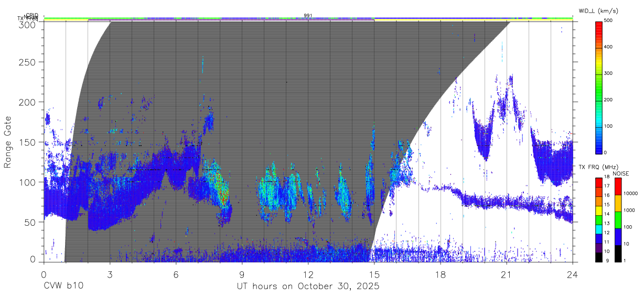This screenshot has width=644, height=297.
Task: Click the 15 tick on UT hours axis
Action: [x=374, y=274]
